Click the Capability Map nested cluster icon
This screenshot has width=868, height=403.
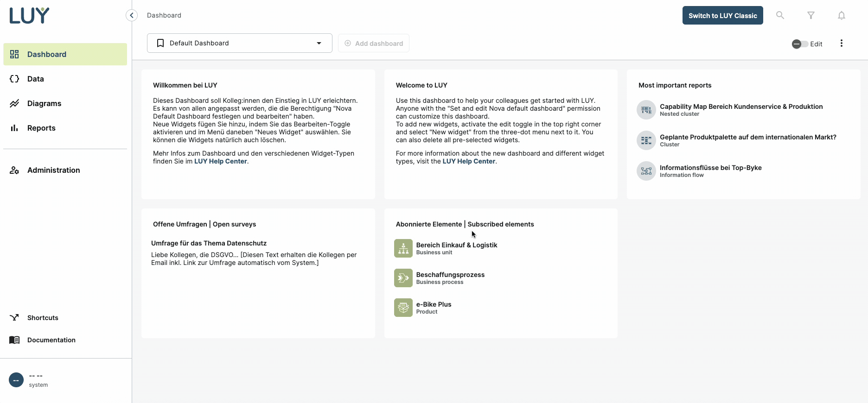coord(646,110)
